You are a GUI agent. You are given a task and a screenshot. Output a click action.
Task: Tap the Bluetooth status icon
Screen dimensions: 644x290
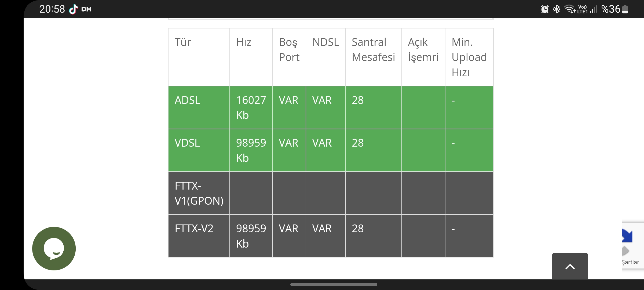557,9
